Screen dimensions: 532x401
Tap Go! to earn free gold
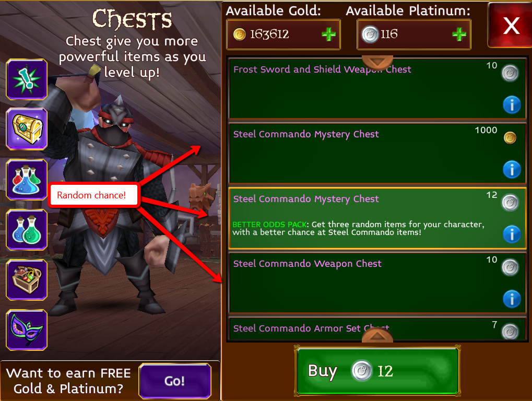click(175, 381)
